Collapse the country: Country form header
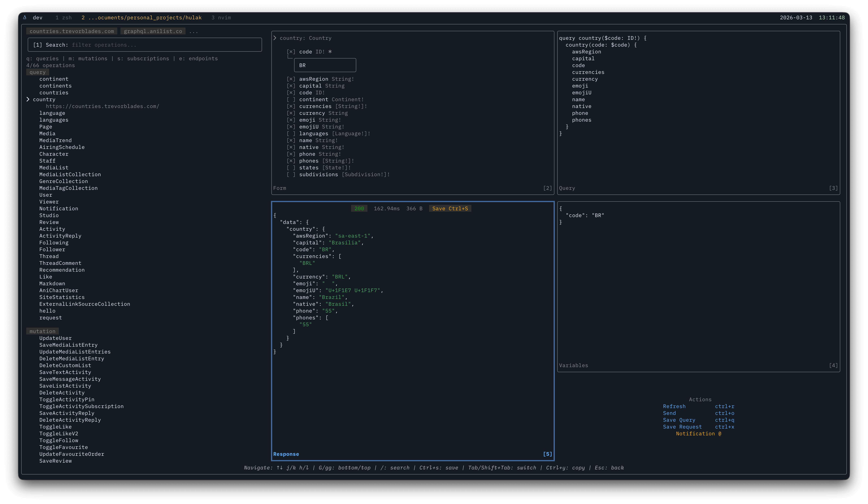Screen dimensions: 868x504 (x=275, y=38)
